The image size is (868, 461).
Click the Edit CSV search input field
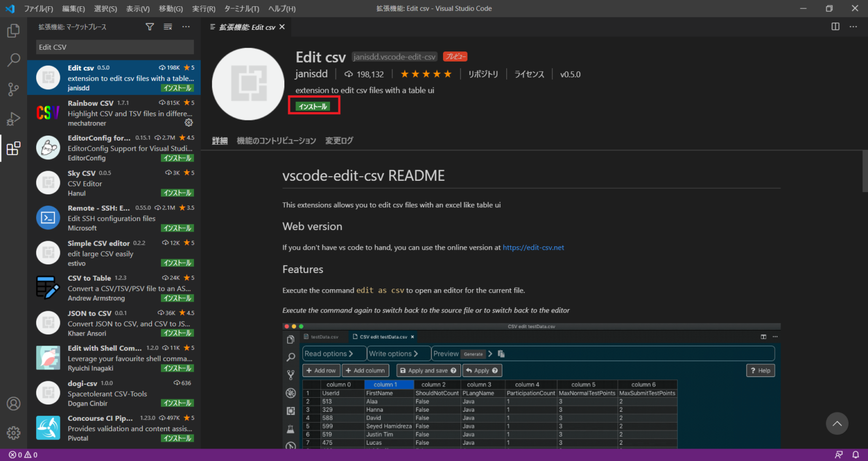click(x=114, y=47)
